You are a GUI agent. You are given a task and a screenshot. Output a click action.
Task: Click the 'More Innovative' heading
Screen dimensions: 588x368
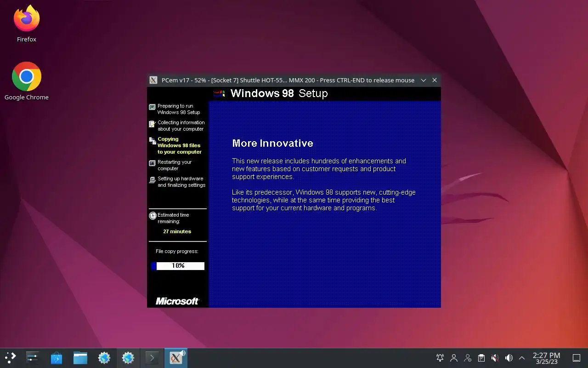point(272,143)
